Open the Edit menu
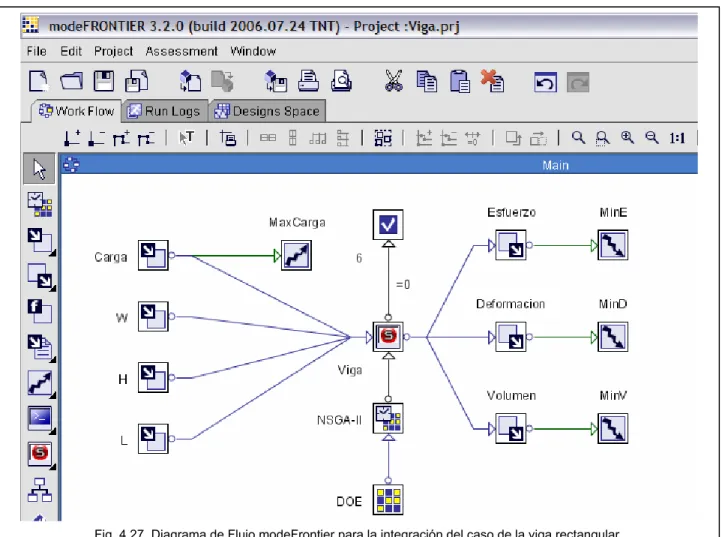 71,51
